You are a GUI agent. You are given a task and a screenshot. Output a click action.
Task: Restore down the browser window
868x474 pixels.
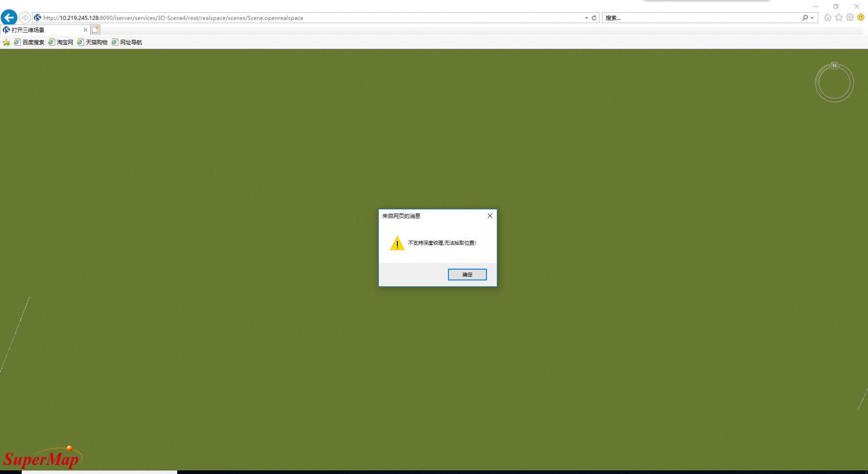click(x=836, y=6)
